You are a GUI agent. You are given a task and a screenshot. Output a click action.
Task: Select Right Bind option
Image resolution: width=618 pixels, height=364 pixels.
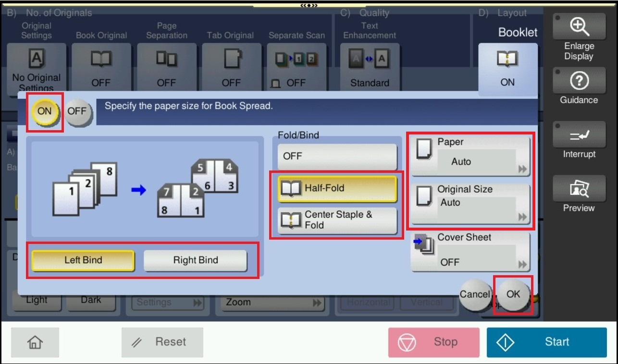(x=195, y=260)
